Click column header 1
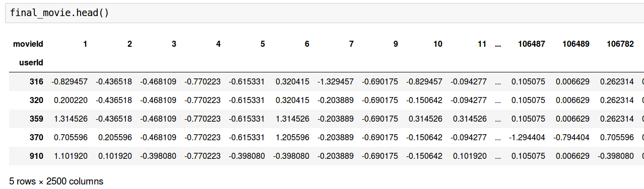The height and width of the screenshot is (189, 644). [85, 44]
